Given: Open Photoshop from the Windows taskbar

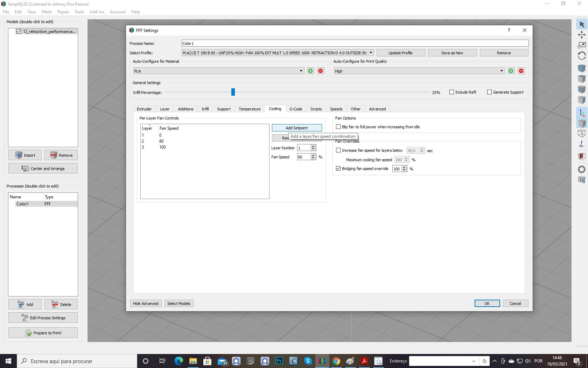Looking at the screenshot, I should click(x=279, y=361).
